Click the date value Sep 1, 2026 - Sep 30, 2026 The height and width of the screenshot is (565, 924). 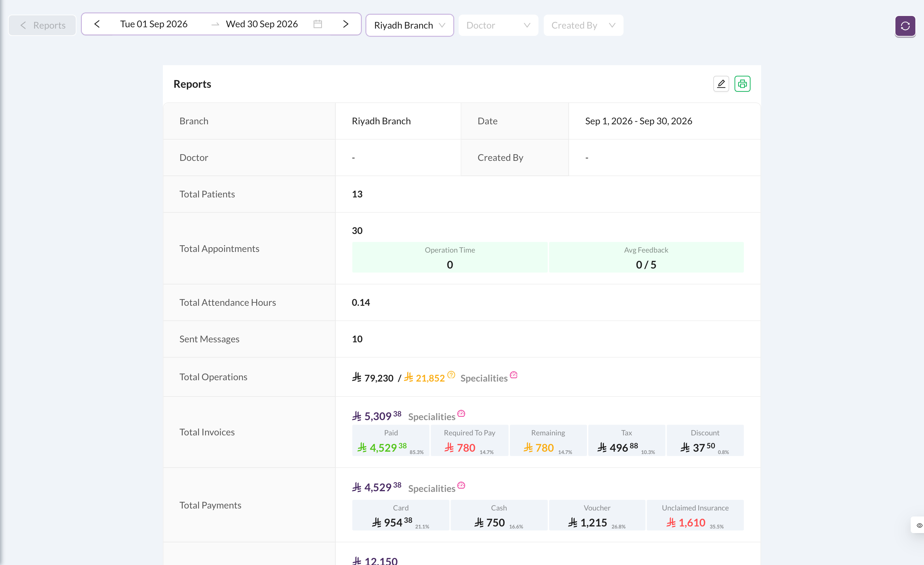[x=638, y=121]
